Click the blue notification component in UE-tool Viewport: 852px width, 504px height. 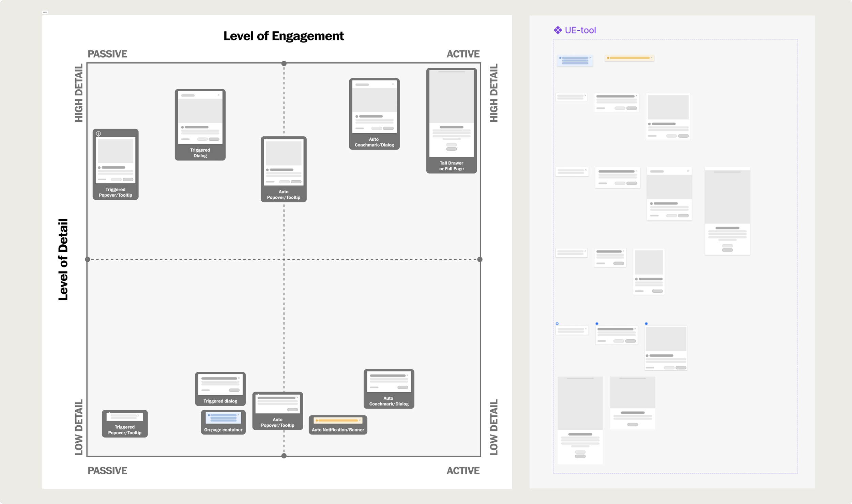tap(575, 60)
